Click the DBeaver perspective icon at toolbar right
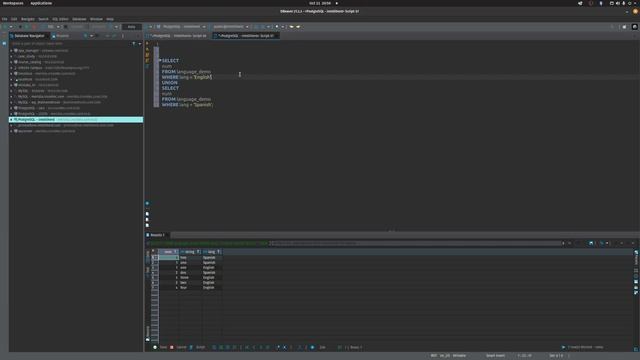Viewport: 640px width, 360px height. click(635, 27)
